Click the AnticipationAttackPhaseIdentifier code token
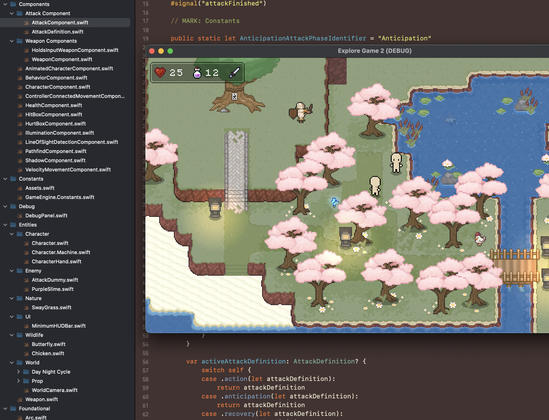The image size is (549, 420). 303,38
